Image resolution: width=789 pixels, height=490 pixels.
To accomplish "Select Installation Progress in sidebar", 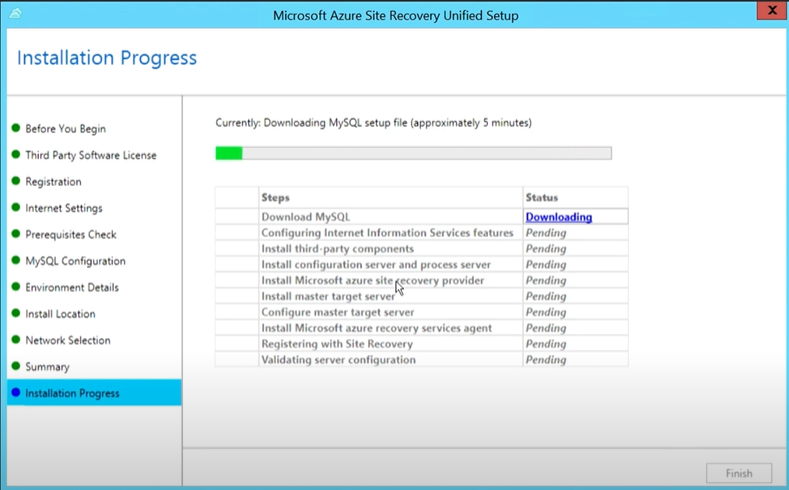I will tap(94, 393).
